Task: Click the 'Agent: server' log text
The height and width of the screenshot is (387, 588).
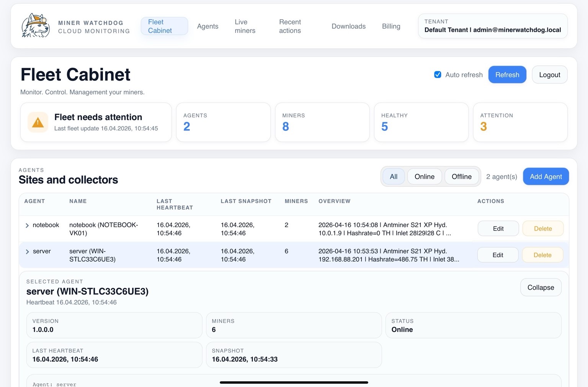Action: [x=54, y=384]
